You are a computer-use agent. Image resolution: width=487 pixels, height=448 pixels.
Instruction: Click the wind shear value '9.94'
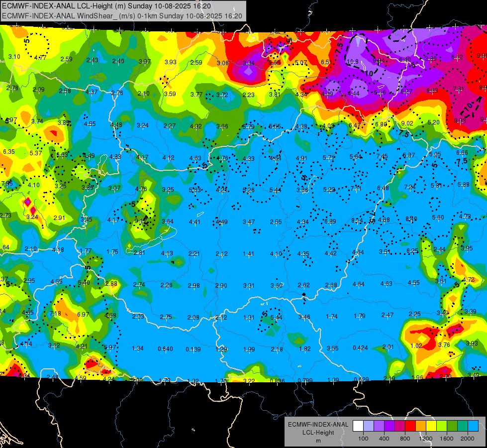pos(379,60)
